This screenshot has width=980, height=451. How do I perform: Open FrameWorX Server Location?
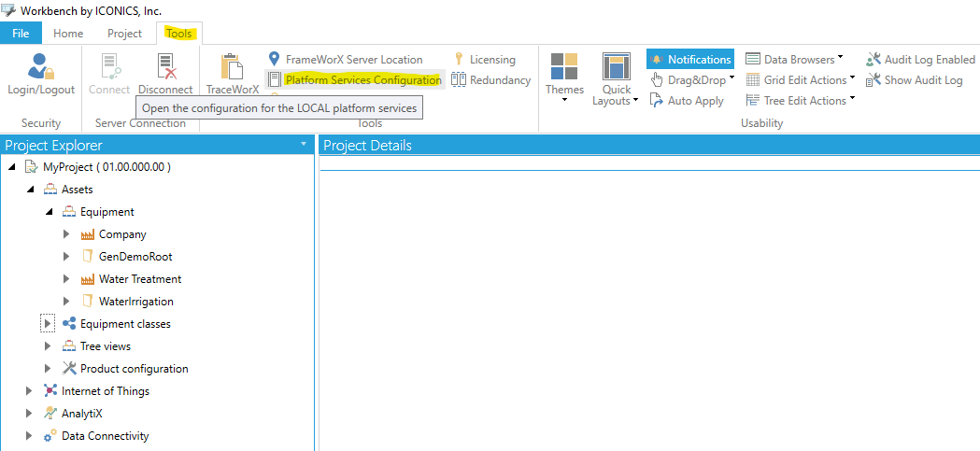[353, 59]
